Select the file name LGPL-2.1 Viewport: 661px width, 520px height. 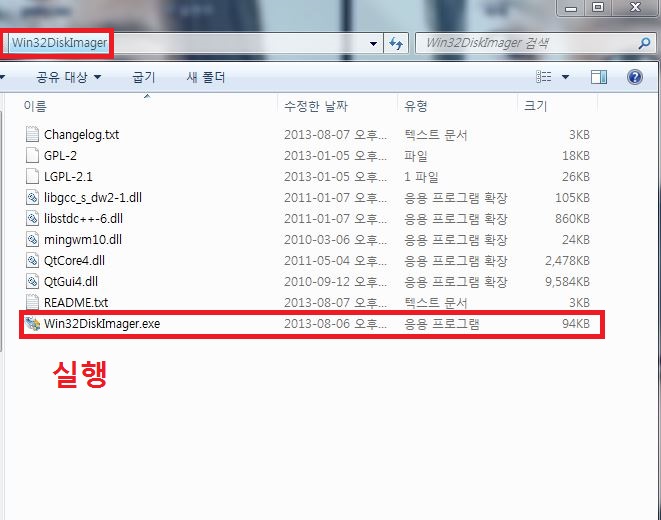click(68, 177)
